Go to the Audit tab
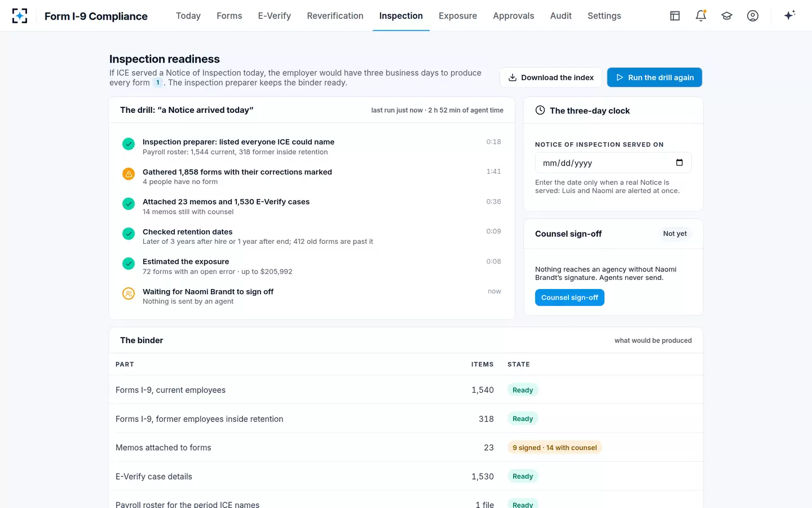The width and height of the screenshot is (812, 508). [x=561, y=16]
